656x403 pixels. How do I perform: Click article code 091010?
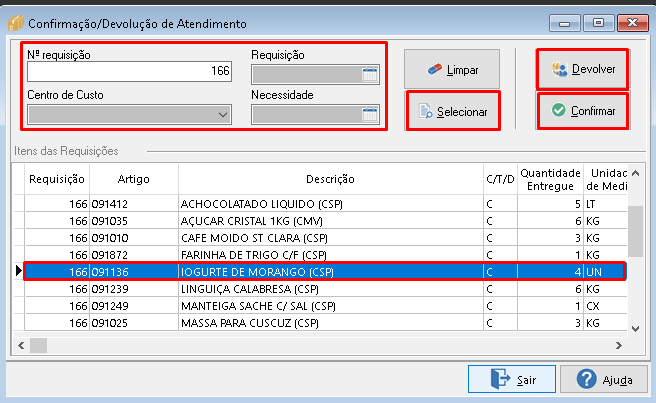110,238
